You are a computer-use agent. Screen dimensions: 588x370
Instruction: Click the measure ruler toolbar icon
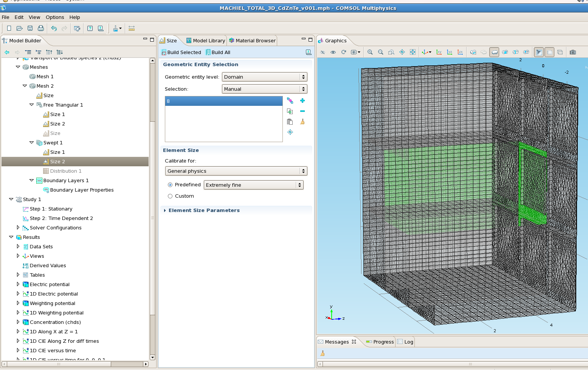click(132, 28)
